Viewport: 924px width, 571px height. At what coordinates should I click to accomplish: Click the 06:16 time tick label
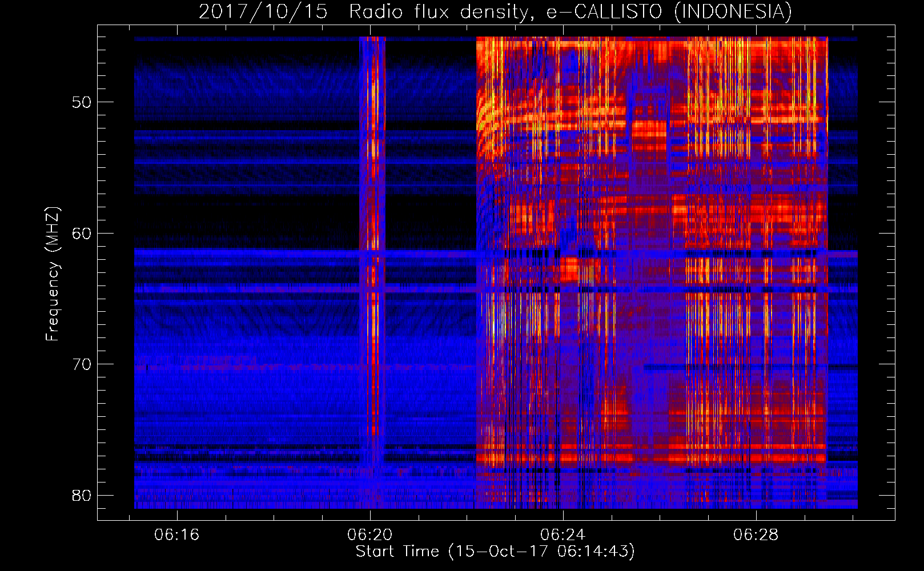click(x=176, y=535)
